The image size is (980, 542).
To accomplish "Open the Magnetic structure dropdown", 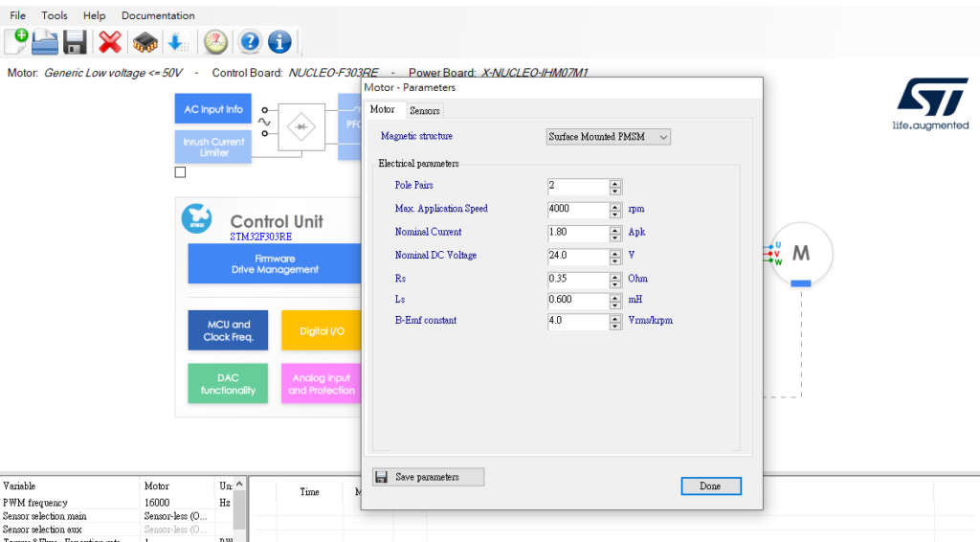I will click(608, 136).
